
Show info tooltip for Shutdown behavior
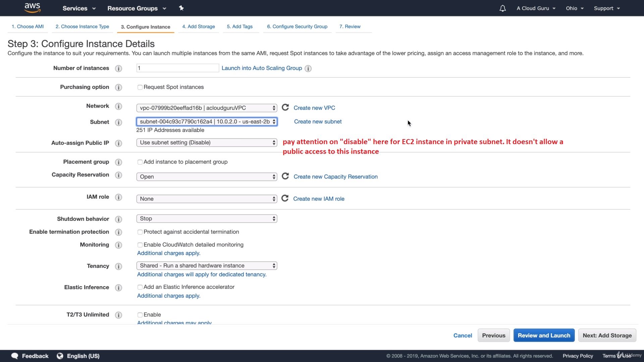click(x=118, y=219)
